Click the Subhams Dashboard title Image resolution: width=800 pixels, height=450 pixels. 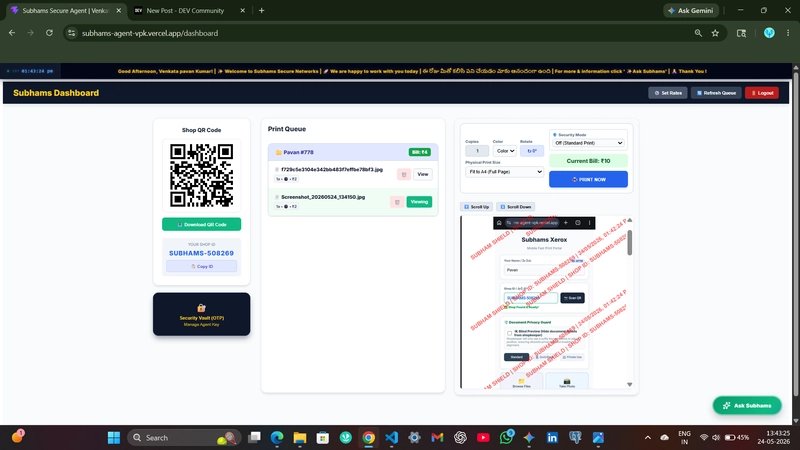pos(56,93)
